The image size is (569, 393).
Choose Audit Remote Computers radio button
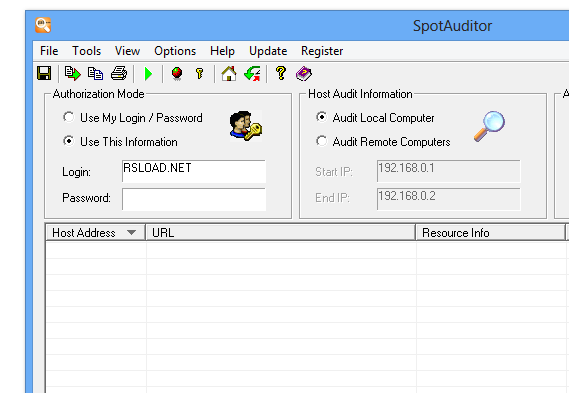point(321,141)
